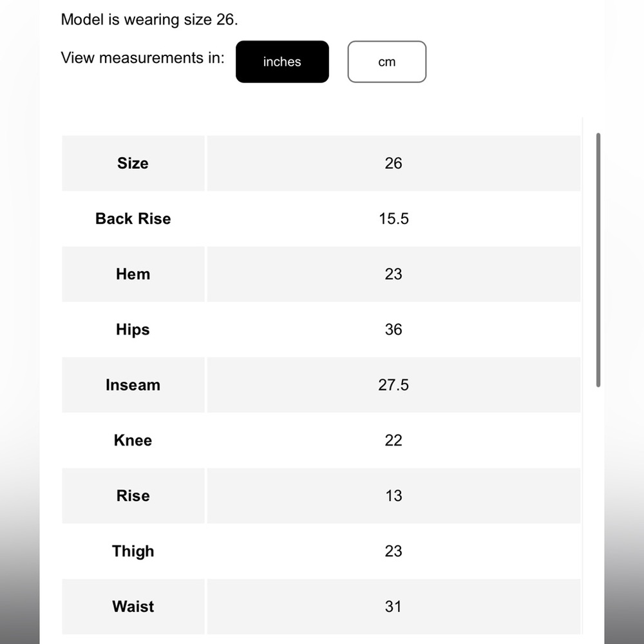This screenshot has height=644, width=644.
Task: Switch measurements to cm
Action: click(386, 62)
